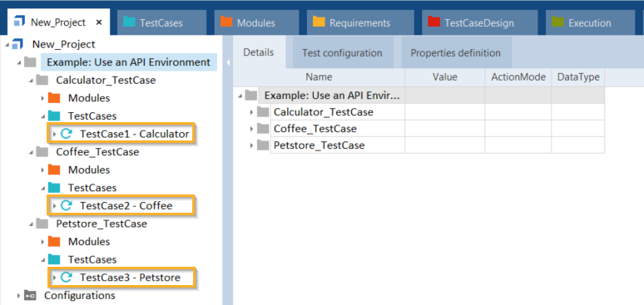Expand TestCase1 - Calculator tree node

tap(54, 134)
